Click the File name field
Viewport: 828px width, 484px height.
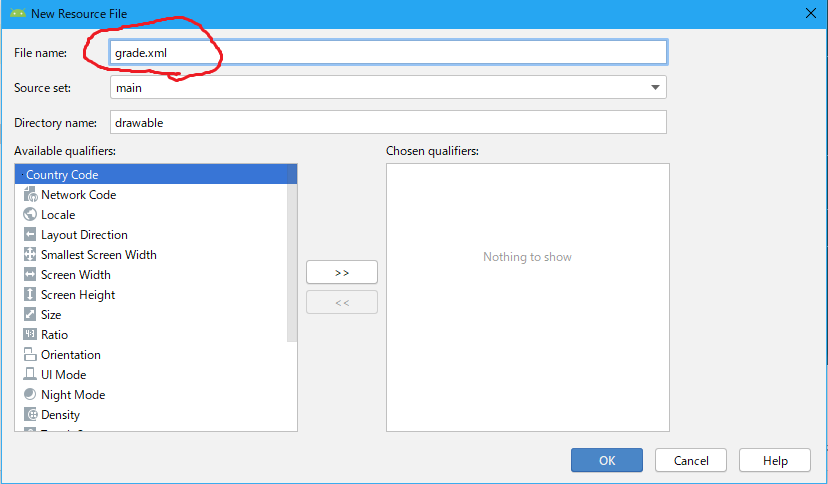pos(388,52)
